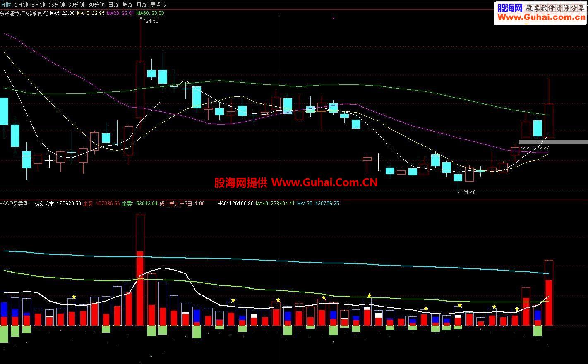Click the 成交总量: 160629.59 value

58,204
